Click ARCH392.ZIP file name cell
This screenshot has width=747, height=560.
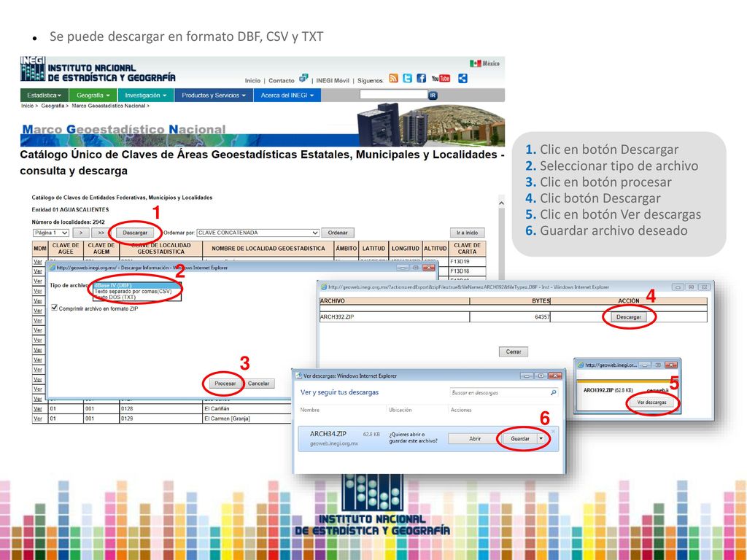[395, 317]
